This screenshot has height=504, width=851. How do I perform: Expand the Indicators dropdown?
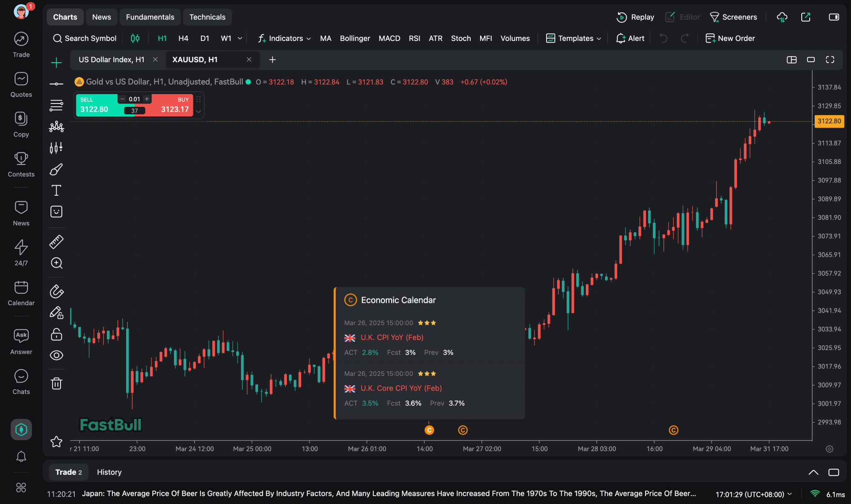pyautogui.click(x=285, y=38)
